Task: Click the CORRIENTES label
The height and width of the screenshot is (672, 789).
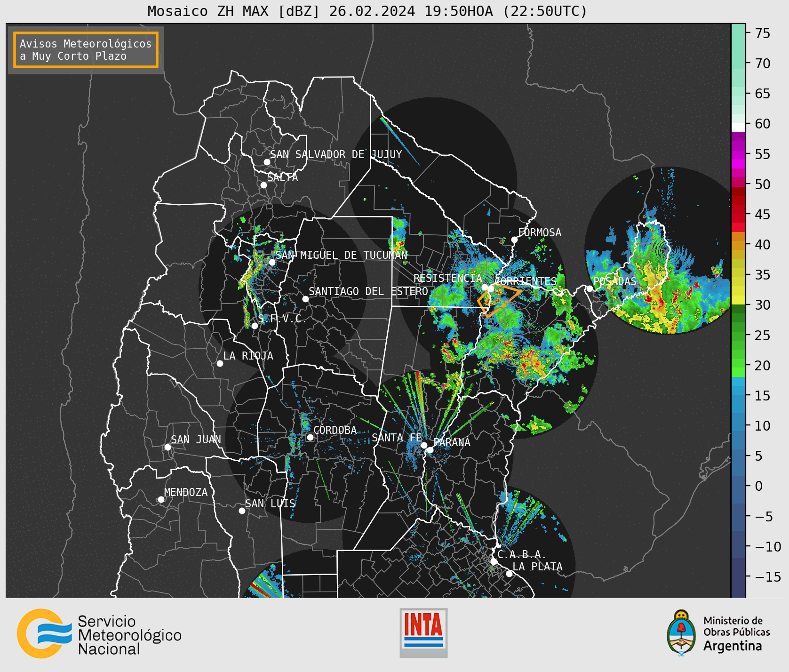Action: coord(526,281)
